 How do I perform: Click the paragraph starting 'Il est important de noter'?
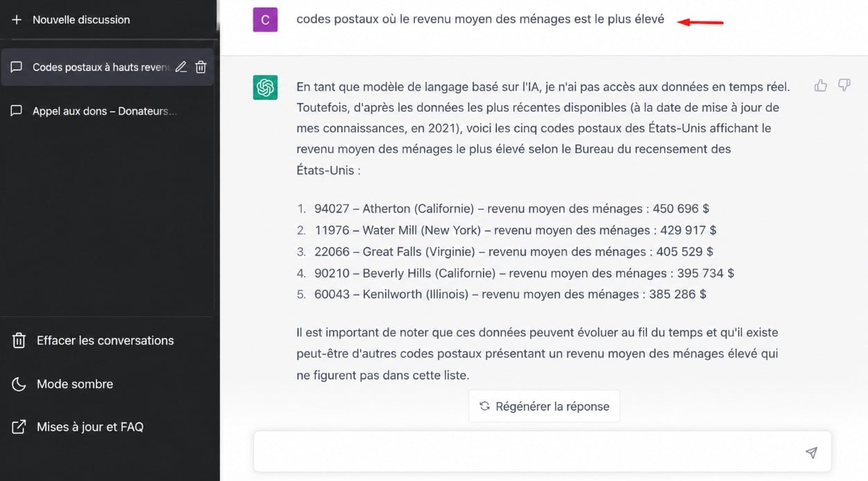coord(538,354)
